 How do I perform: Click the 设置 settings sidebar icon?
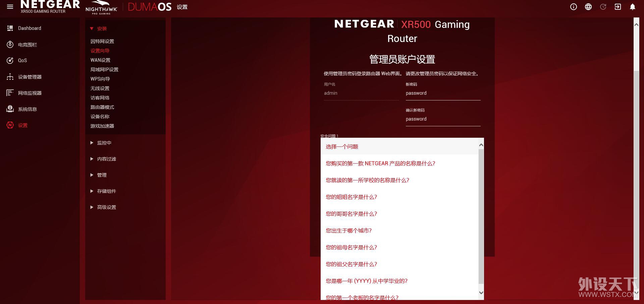coord(10,125)
